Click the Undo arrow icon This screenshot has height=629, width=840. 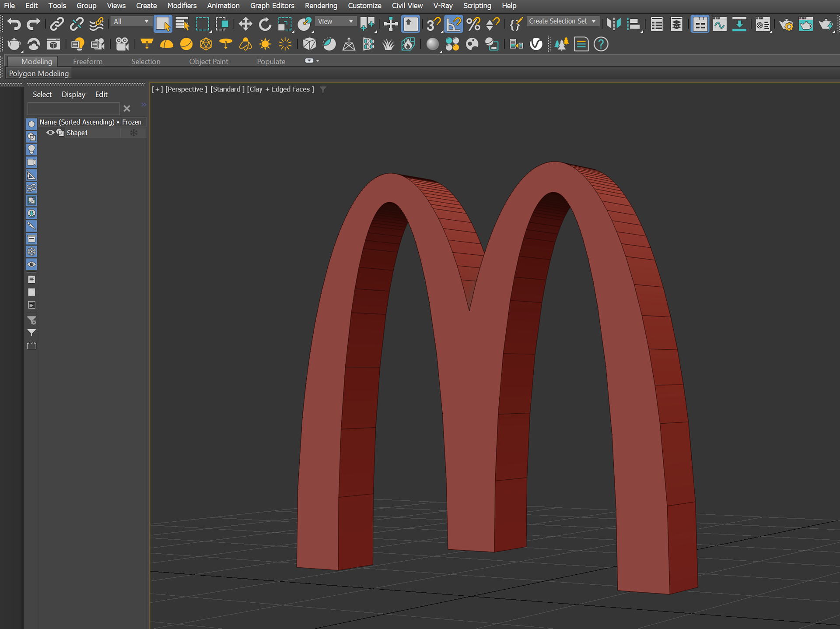(x=14, y=24)
